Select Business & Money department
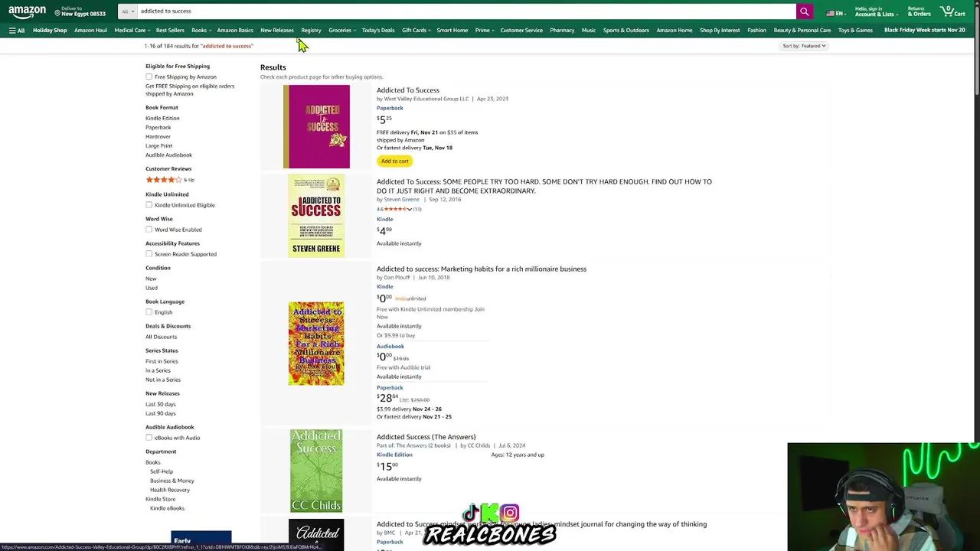The image size is (980, 551). coord(172,481)
